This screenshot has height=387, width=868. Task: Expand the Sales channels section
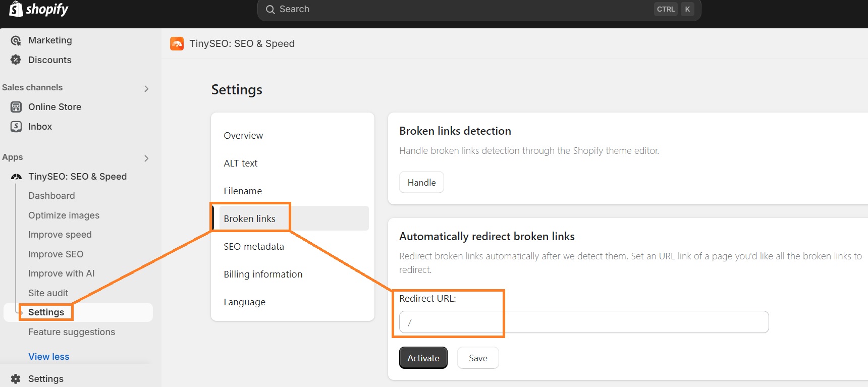146,88
